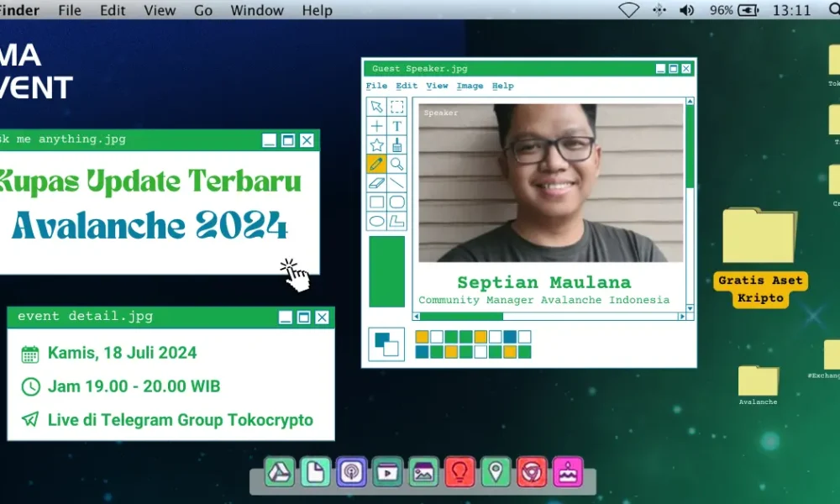Image resolution: width=840 pixels, height=504 pixels.
Task: Select the paint brush tool
Action: click(x=397, y=145)
